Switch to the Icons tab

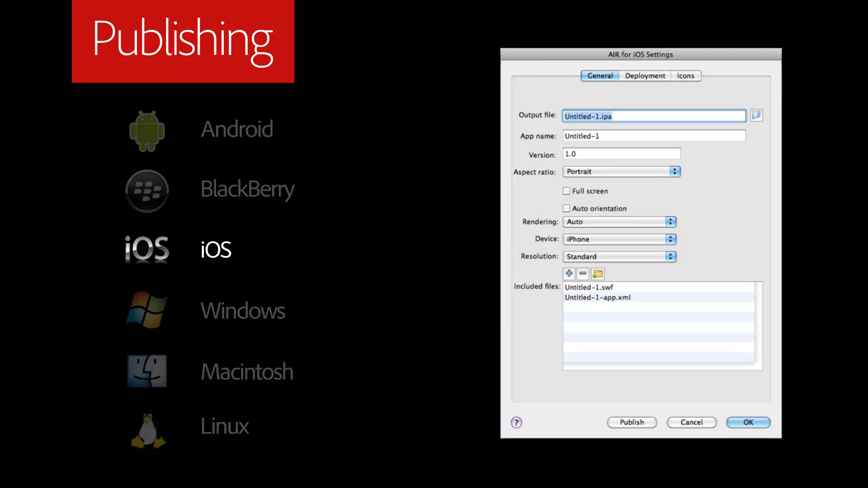point(686,76)
